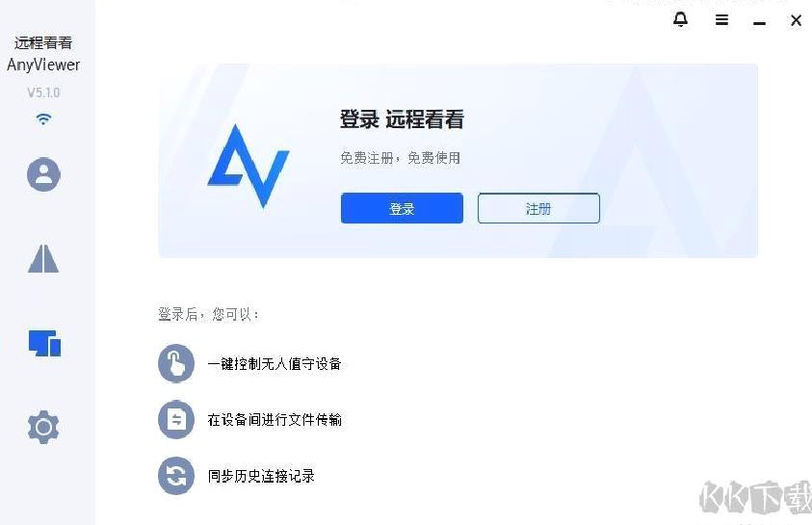Viewport: 812px width, 525px height.
Task: Minimize the AnyViewer window
Action: pos(759,23)
